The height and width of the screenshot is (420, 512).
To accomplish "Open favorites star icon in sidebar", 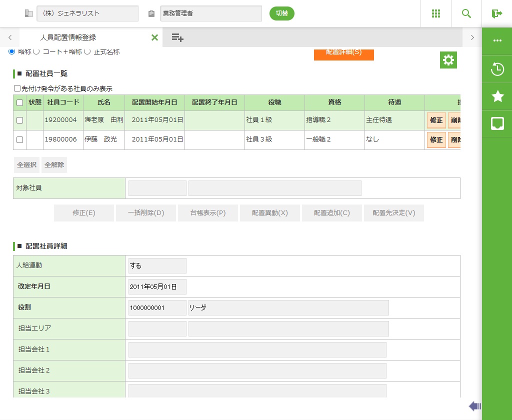I will [x=497, y=96].
